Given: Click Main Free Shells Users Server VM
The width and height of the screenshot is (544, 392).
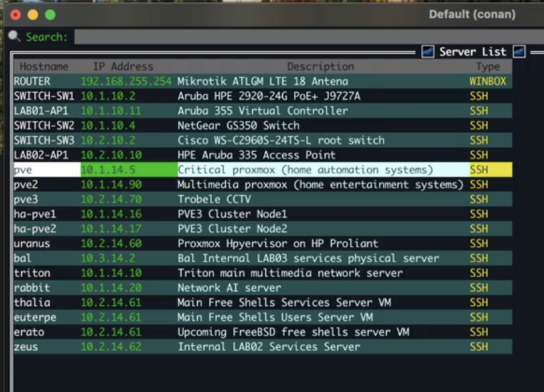Looking at the screenshot, I should click(x=275, y=317).
